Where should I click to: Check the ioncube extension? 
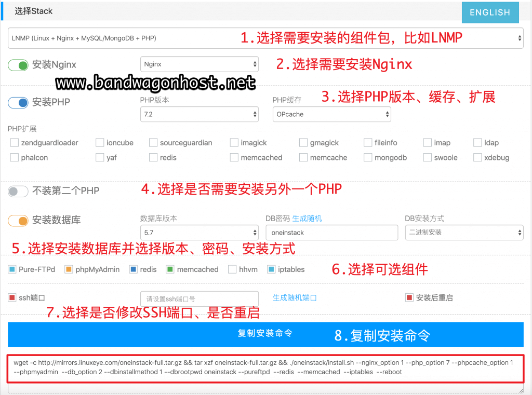(100, 142)
